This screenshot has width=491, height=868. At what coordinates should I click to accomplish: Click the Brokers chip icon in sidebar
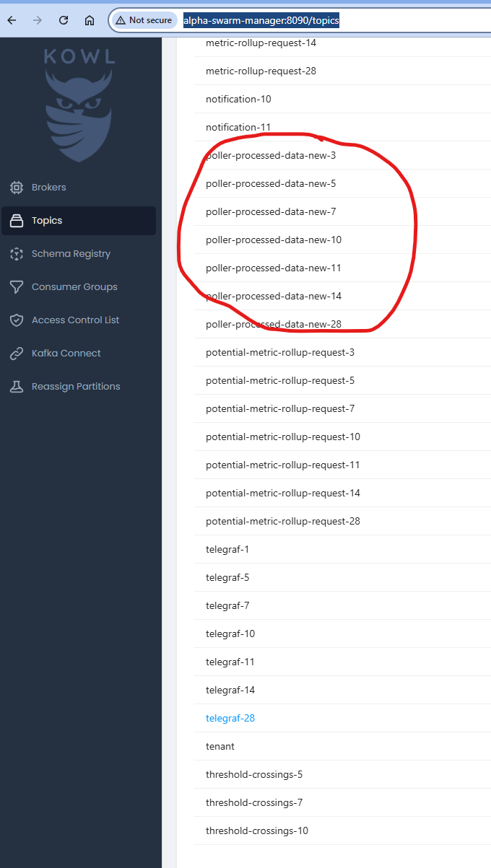click(x=17, y=188)
